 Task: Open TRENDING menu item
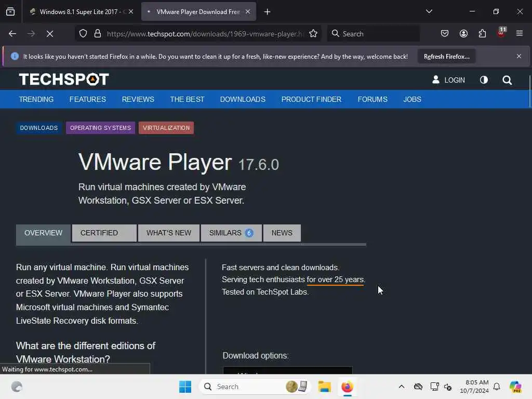[36, 99]
